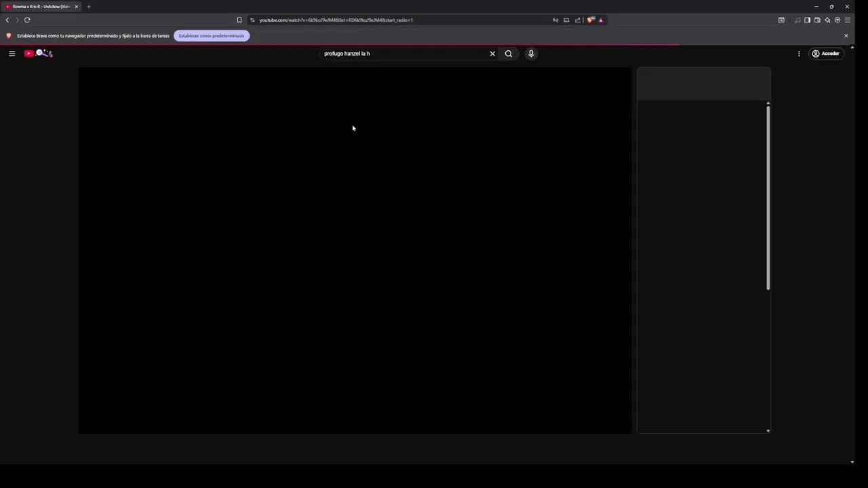Go back with the browser back arrow
The height and width of the screenshot is (488, 868).
click(x=7, y=20)
